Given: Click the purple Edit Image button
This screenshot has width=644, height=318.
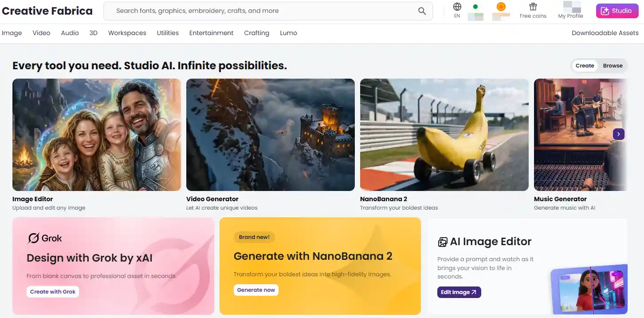Looking at the screenshot, I should tap(459, 292).
